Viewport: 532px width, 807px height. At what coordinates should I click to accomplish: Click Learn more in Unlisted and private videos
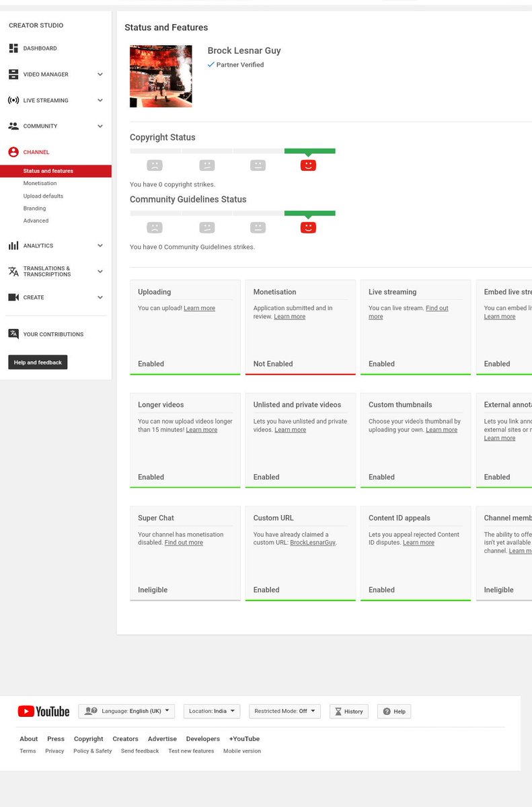pos(291,430)
